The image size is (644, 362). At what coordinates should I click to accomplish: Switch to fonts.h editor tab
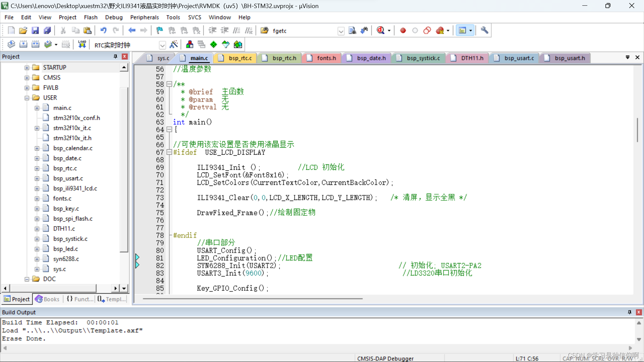click(x=322, y=58)
